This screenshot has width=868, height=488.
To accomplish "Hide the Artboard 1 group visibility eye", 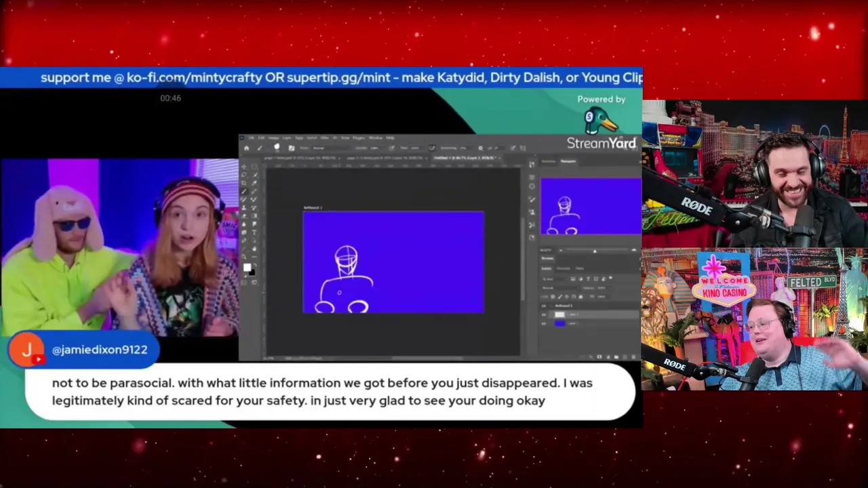I will 544,306.
